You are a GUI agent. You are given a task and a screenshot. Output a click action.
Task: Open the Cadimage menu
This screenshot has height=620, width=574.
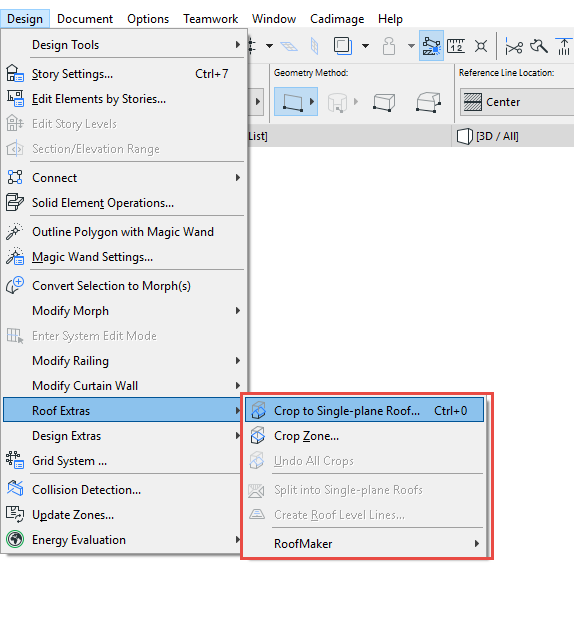337,19
